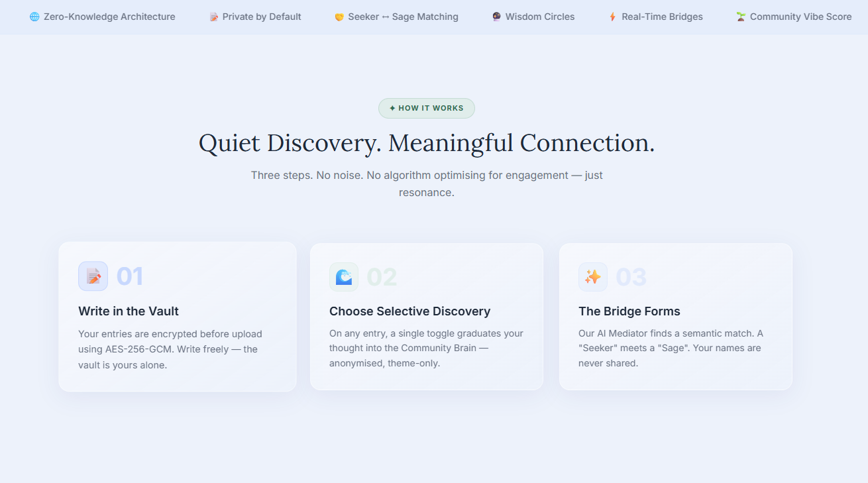
Task: Select the memo icon next to Private by Default
Action: 213,16
